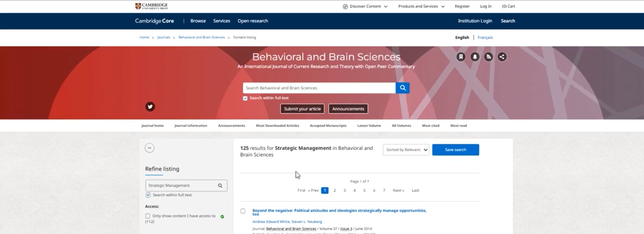The width and height of the screenshot is (644, 234).
Task: Click the bookmark journal icon
Action: (461, 57)
